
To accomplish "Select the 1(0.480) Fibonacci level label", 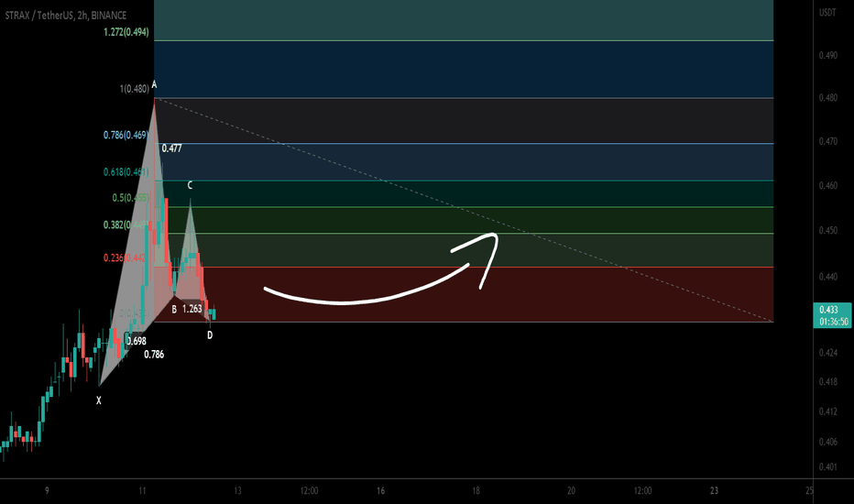I will [134, 88].
